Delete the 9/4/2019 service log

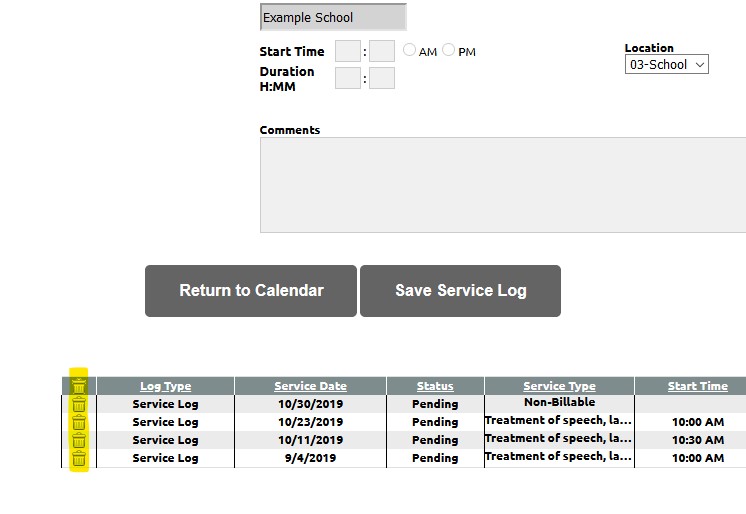click(79, 458)
